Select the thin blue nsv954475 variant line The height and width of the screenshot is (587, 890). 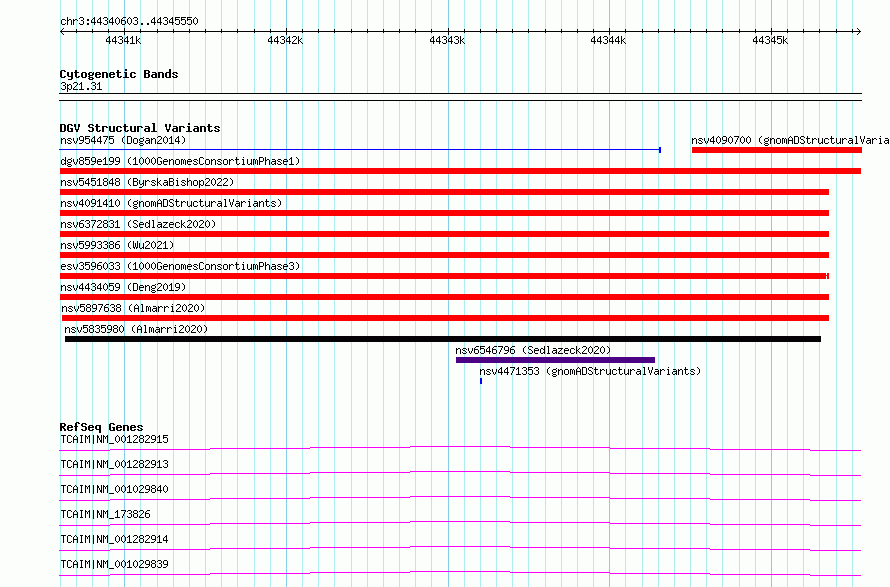point(360,150)
